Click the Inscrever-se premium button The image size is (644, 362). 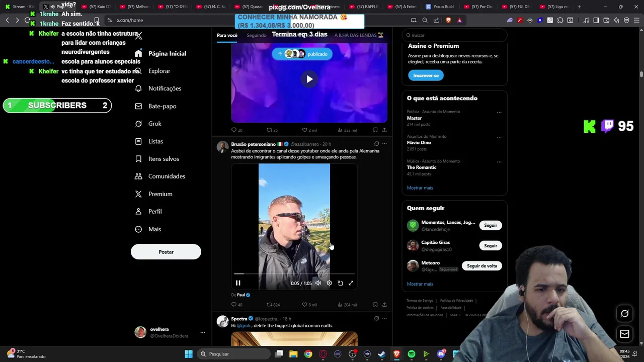[x=426, y=75]
